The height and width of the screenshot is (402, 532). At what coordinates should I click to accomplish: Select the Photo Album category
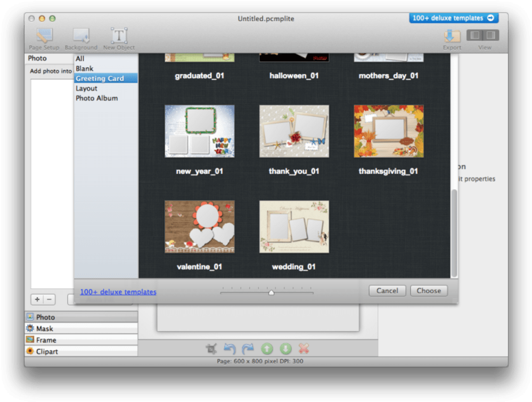106,98
